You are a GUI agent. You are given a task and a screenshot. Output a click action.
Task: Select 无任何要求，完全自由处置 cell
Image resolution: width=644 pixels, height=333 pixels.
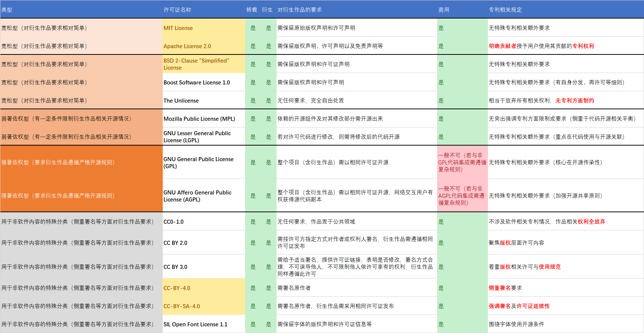pyautogui.click(x=357, y=100)
